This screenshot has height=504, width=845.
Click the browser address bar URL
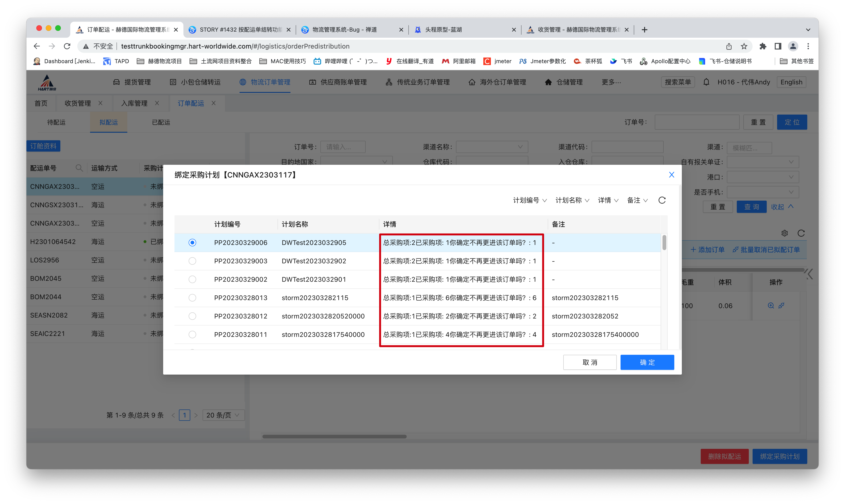point(235,46)
